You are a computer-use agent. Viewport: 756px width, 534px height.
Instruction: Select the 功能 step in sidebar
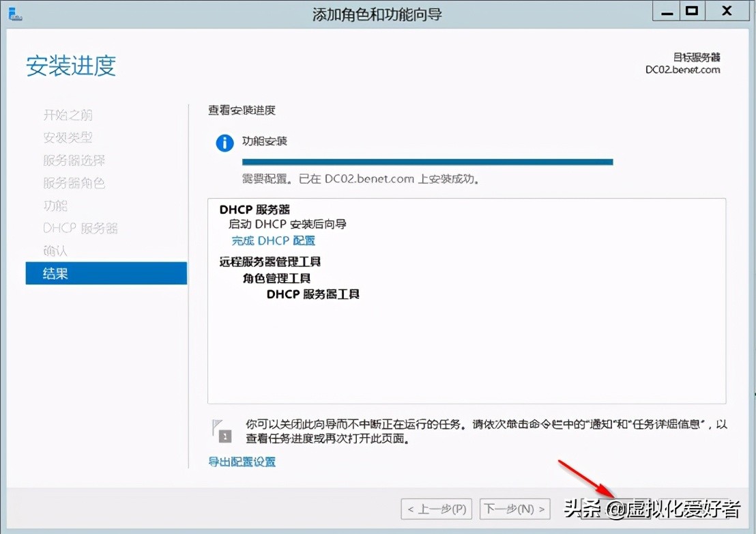coord(55,206)
